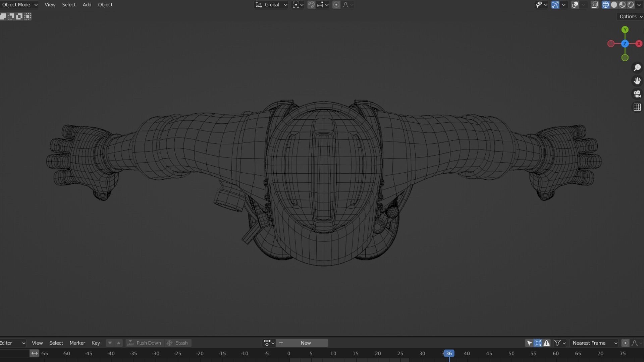Snap view to the negative X axis
This screenshot has height=362, width=644.
(611, 44)
